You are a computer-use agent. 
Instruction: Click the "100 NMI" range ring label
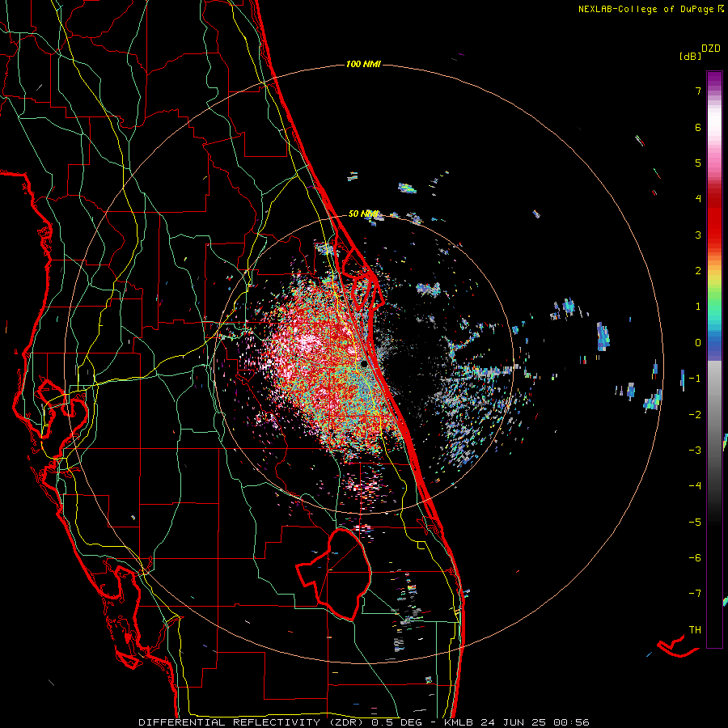363,64
